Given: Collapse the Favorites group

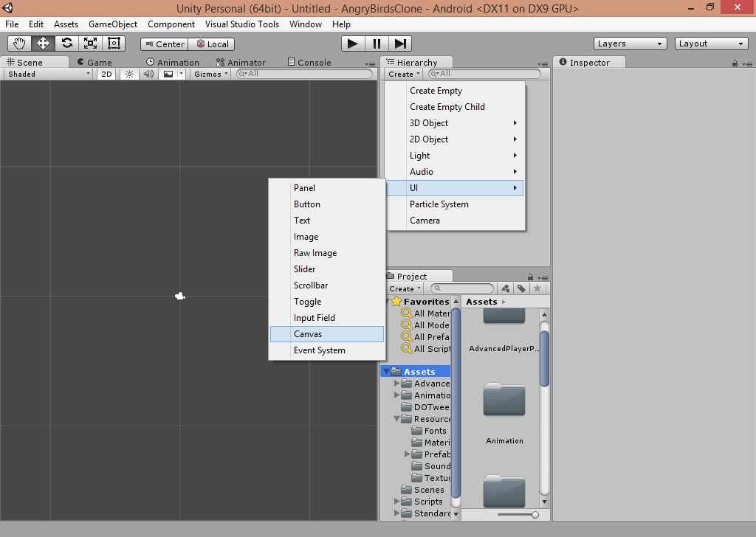Looking at the screenshot, I should click(x=387, y=302).
